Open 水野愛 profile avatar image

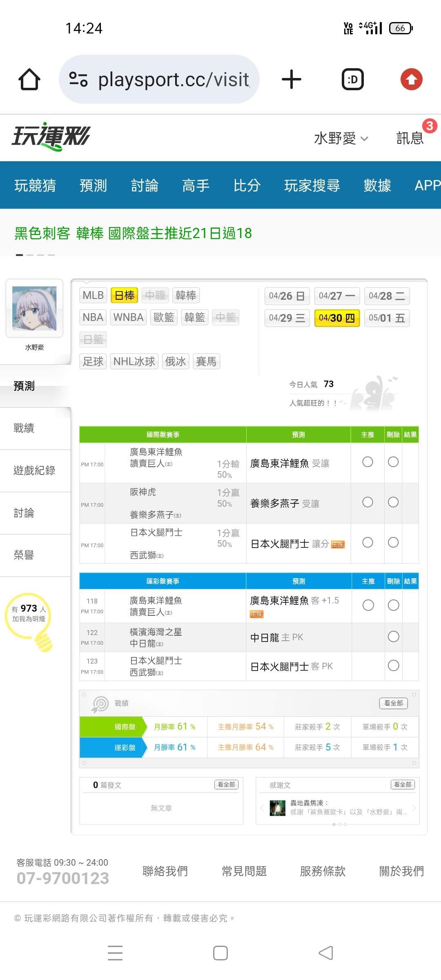click(34, 308)
